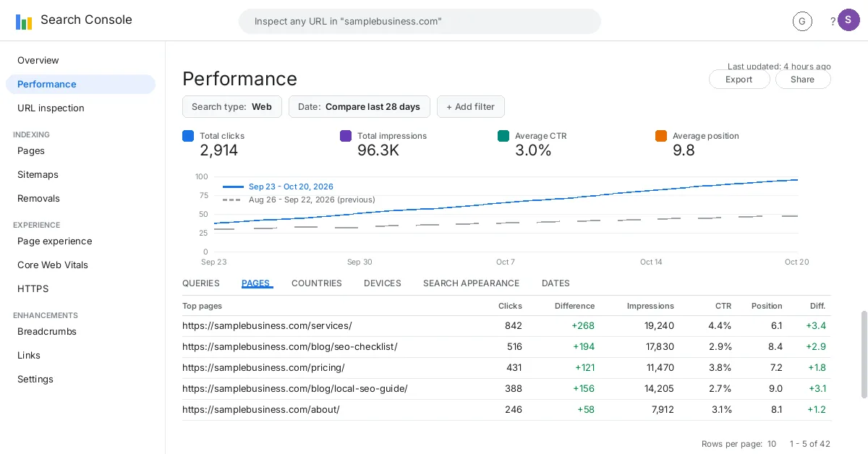Click the Aug 26 - Sep 22 previous legend entry
Viewport: 868px width, 454px height.
point(299,200)
